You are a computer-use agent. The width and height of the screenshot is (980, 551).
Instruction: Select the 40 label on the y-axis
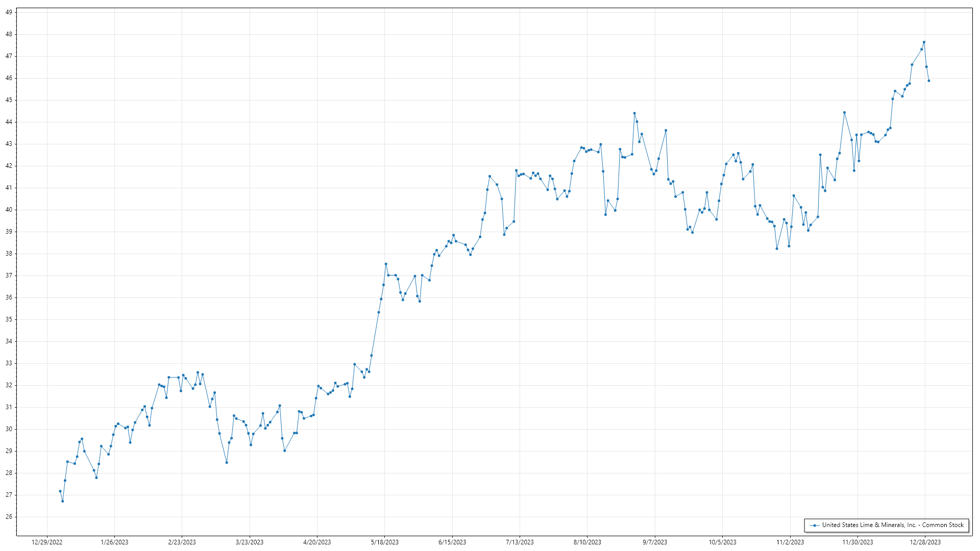tap(9, 210)
